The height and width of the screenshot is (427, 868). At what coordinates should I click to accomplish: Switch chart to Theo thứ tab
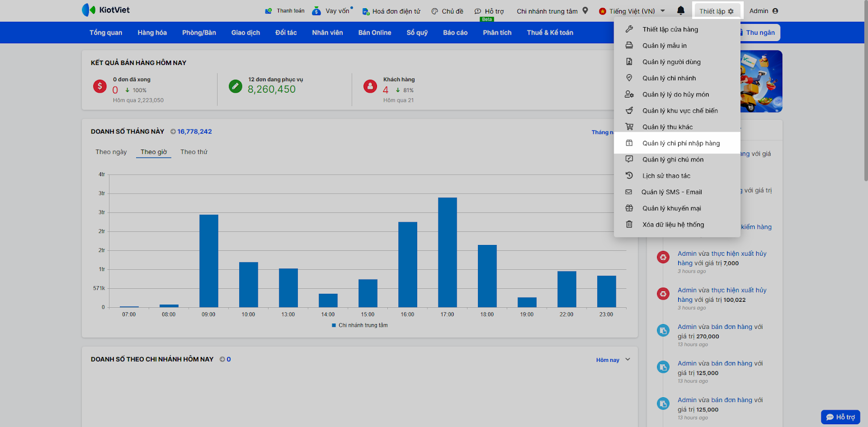[194, 152]
